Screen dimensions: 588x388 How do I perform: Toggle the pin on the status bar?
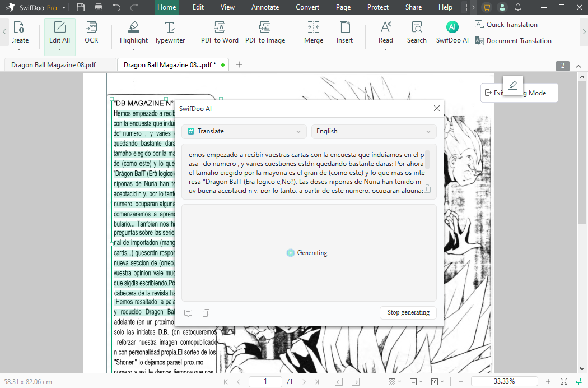pos(578,381)
